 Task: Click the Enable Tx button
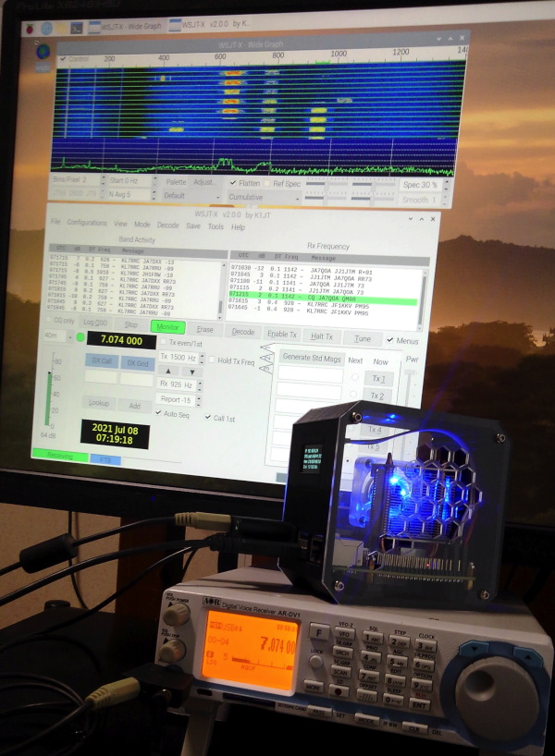point(282,334)
